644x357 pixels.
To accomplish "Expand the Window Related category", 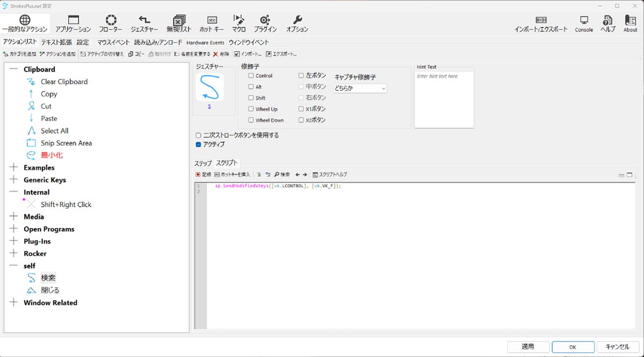I will pyautogui.click(x=13, y=303).
